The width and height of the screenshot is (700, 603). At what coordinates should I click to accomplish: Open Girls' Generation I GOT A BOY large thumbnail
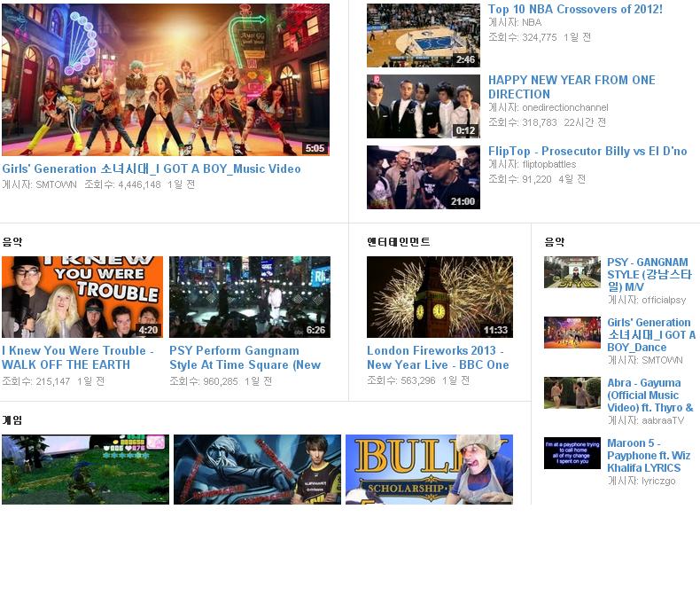pyautogui.click(x=165, y=80)
